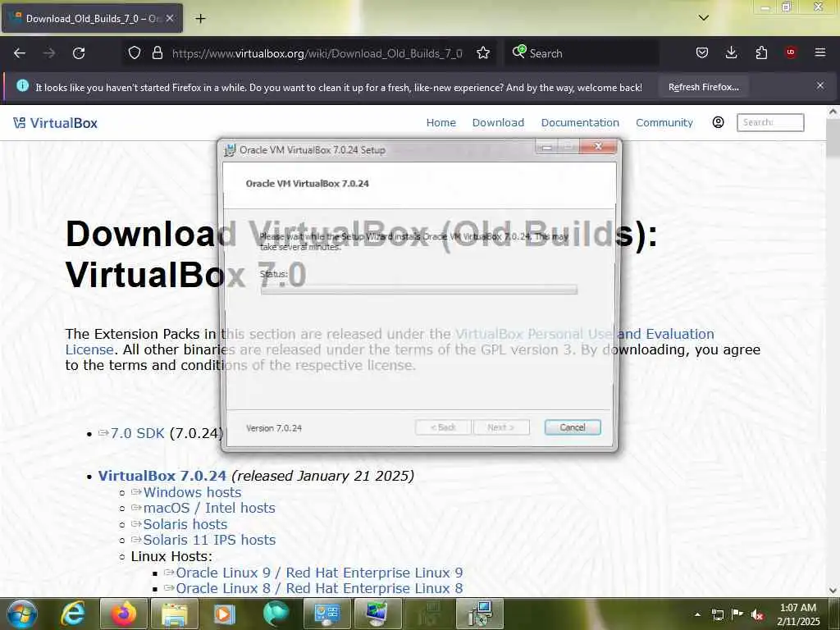Click the 'and Evaluation' license link
This screenshot has height=630, width=840.
[x=666, y=334]
